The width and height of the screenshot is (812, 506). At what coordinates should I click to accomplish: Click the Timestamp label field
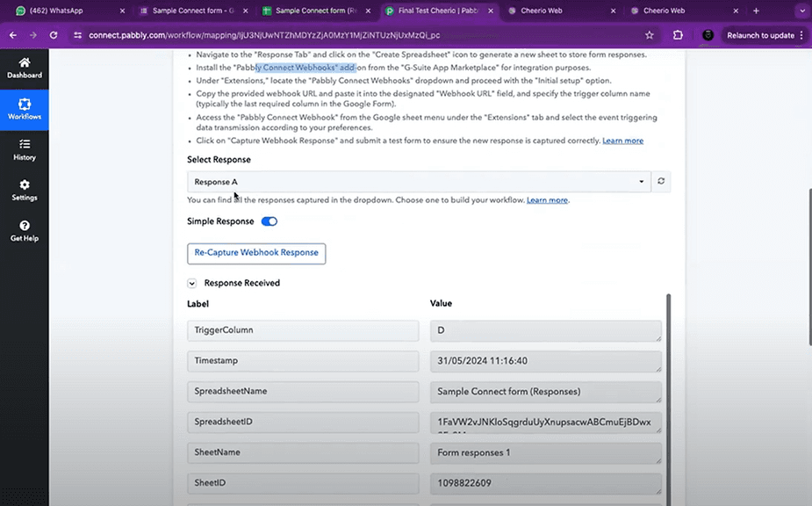coord(303,361)
